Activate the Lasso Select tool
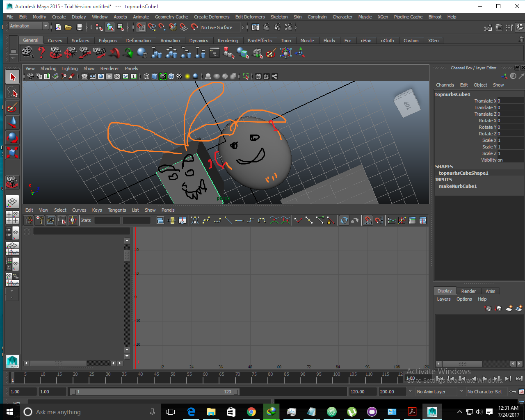 coord(13,92)
